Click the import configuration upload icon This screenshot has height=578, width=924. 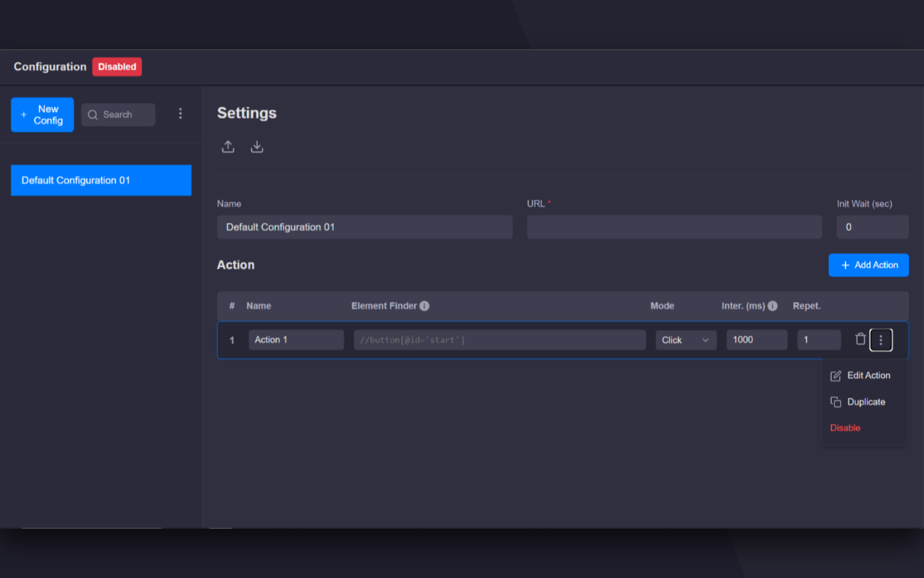click(228, 146)
